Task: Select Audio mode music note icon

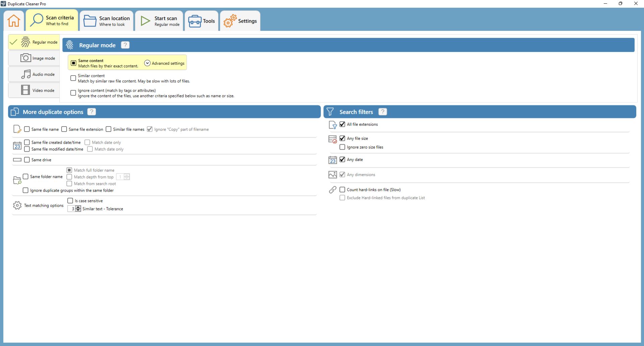Action: click(x=26, y=74)
